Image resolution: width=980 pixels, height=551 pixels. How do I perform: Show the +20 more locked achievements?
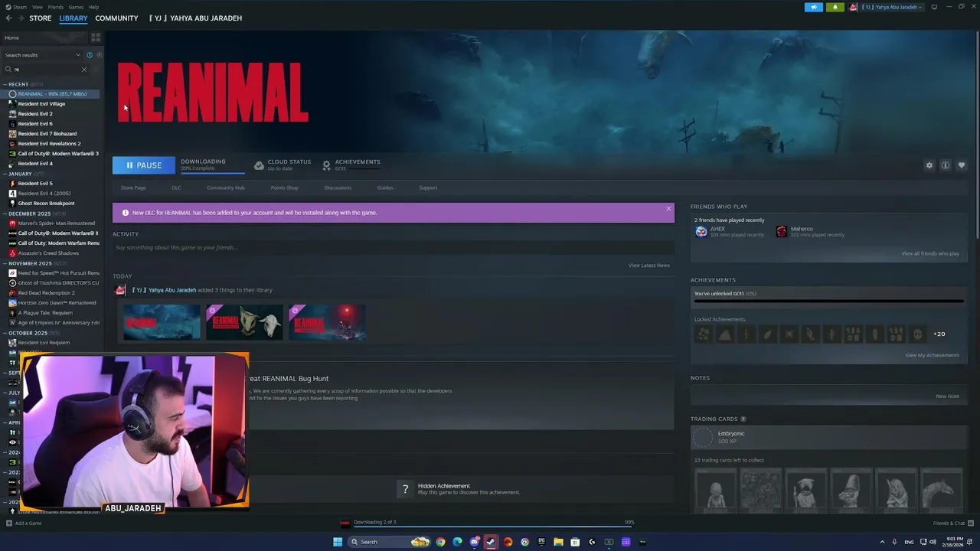pyautogui.click(x=939, y=334)
